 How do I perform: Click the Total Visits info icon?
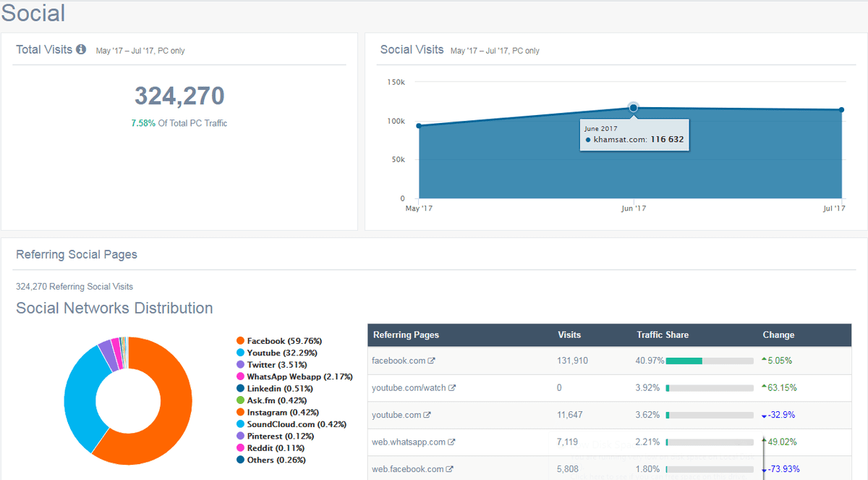pyautogui.click(x=81, y=50)
